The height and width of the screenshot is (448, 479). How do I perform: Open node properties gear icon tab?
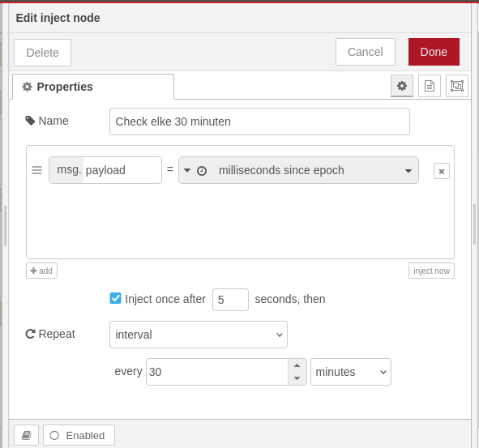click(x=402, y=86)
